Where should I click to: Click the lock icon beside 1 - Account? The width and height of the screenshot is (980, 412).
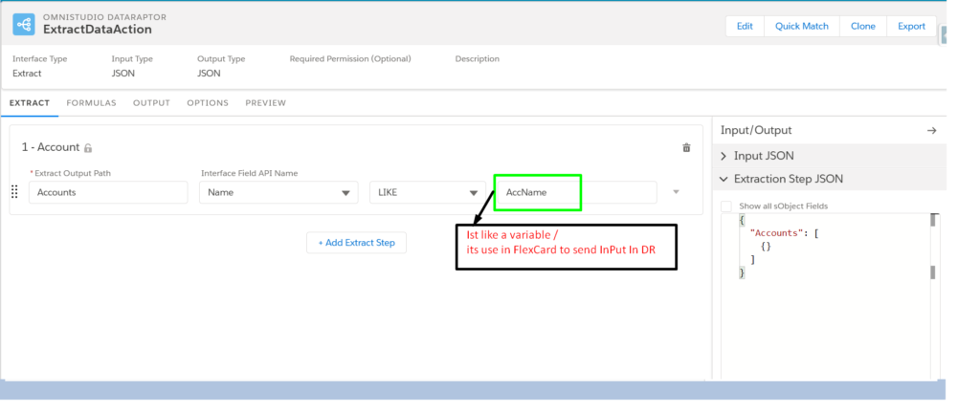(x=88, y=148)
